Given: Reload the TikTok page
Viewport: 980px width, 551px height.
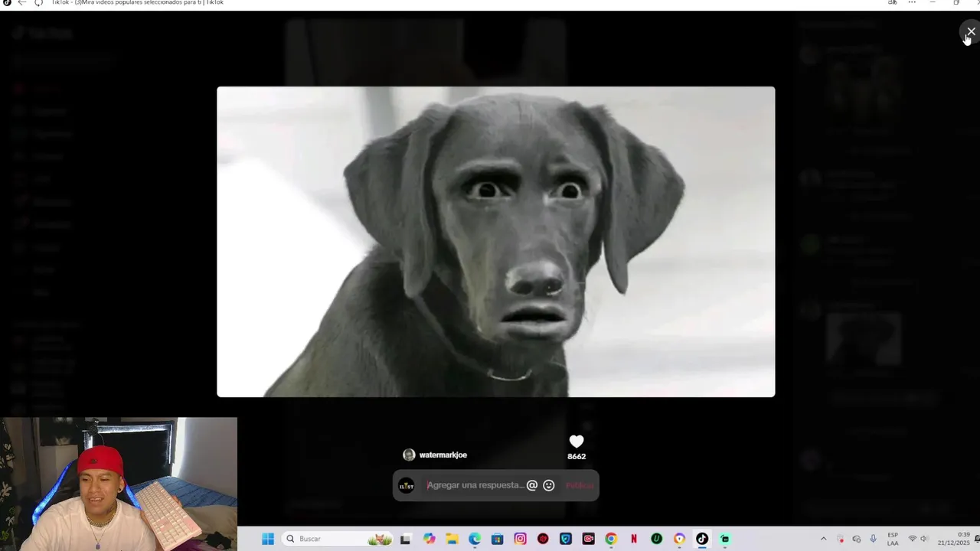Looking at the screenshot, I should click(38, 3).
